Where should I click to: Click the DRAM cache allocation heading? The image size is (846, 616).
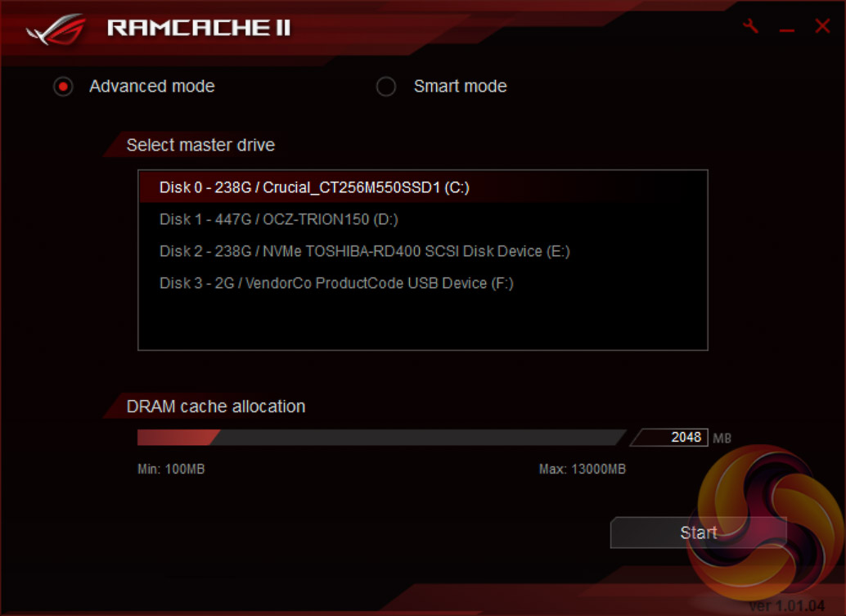point(215,407)
